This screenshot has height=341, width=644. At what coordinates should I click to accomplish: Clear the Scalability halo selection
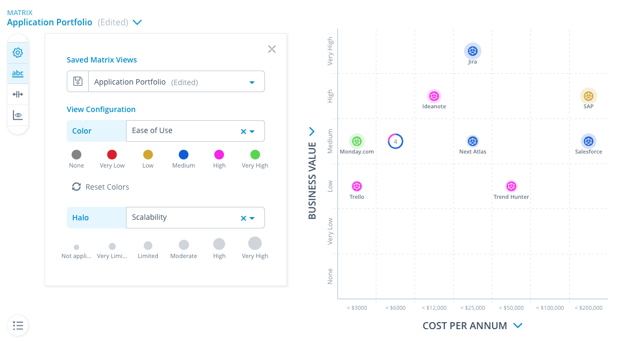(243, 218)
